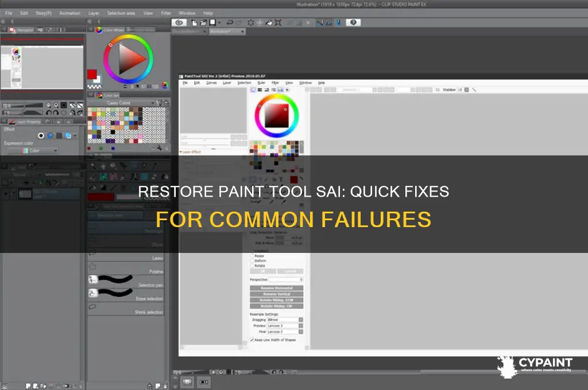This screenshot has width=588, height=390.
Task: Select the Border effect circle icon
Action: tap(41, 135)
